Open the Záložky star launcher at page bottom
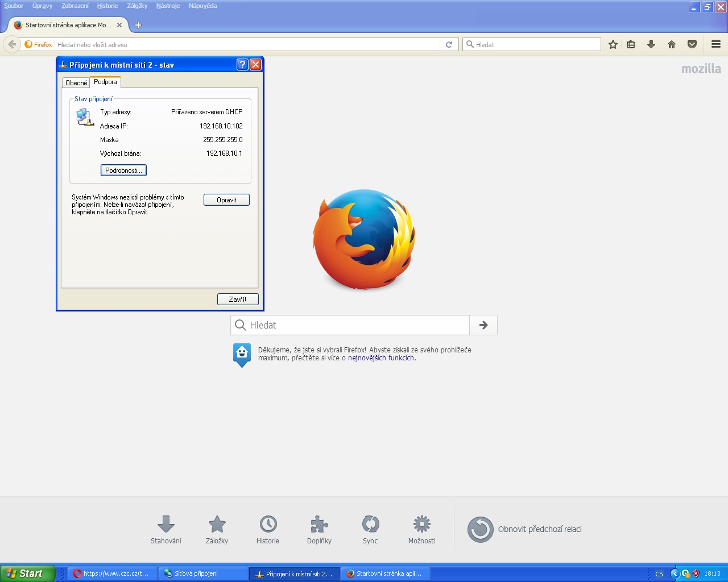 (x=217, y=524)
